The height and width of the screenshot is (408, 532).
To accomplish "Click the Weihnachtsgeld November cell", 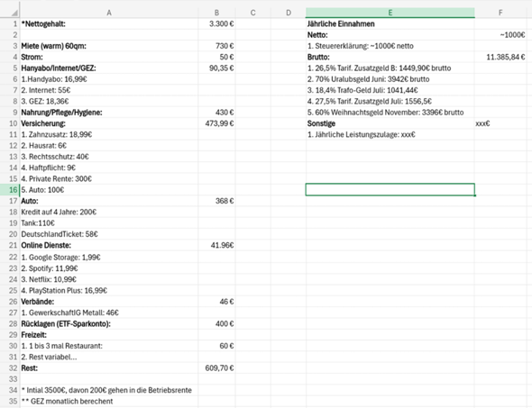I will (x=390, y=113).
